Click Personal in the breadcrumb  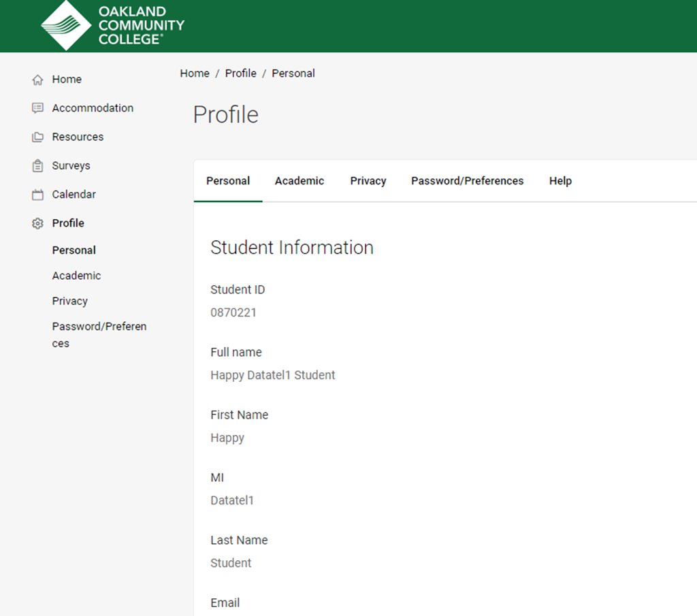pyautogui.click(x=293, y=74)
